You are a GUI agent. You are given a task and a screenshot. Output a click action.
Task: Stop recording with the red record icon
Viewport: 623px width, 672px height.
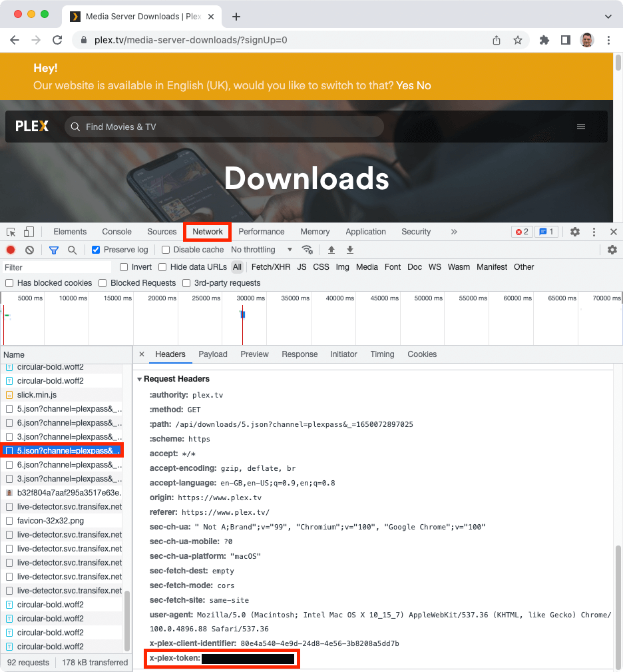pos(9,249)
